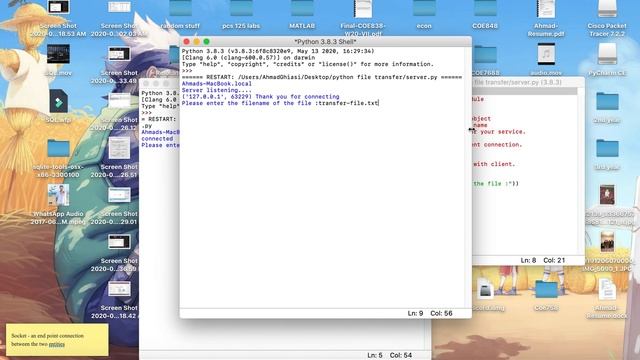640x360 pixels.
Task: Open the MATLAB desktop folder
Action: (302, 9)
